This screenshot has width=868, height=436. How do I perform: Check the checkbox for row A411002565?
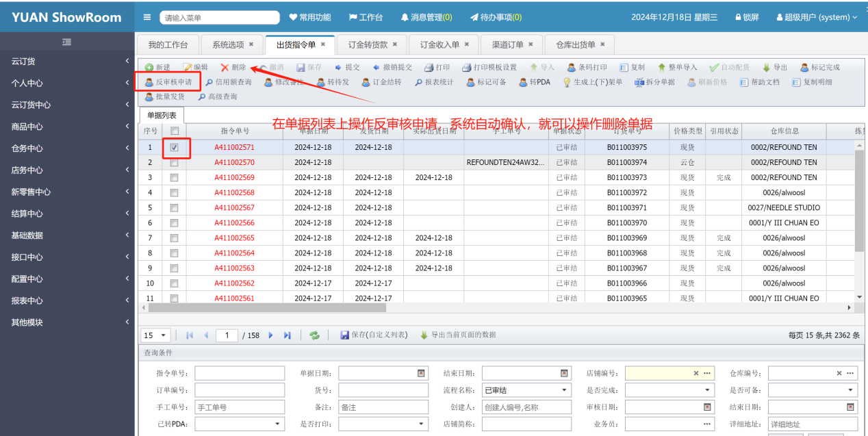pyautogui.click(x=174, y=238)
